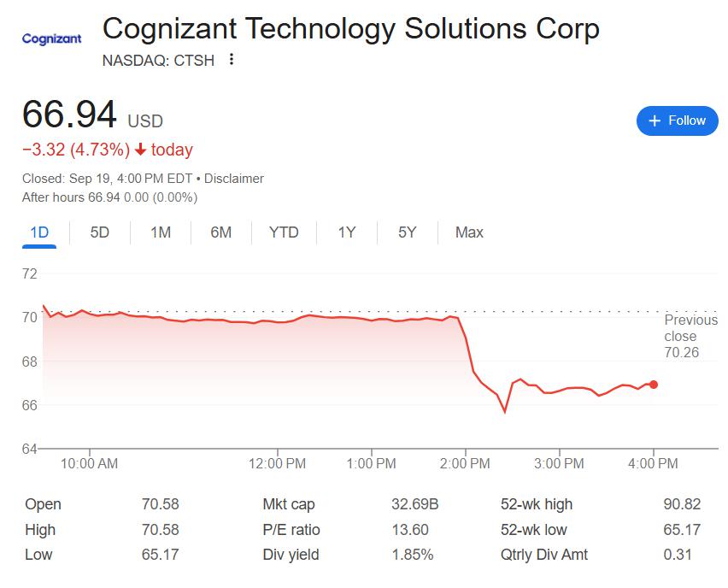Click the Follow button
728x588 pixels.
click(677, 121)
